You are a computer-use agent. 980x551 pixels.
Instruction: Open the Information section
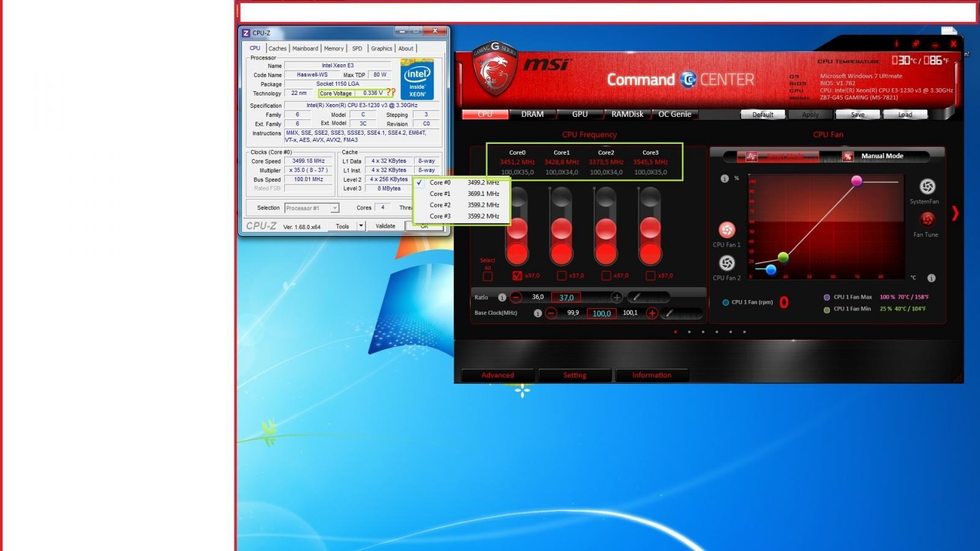(x=652, y=375)
